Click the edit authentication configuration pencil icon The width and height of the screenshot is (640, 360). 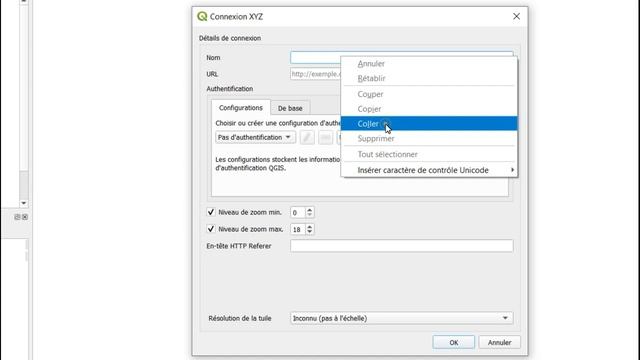(x=307, y=138)
